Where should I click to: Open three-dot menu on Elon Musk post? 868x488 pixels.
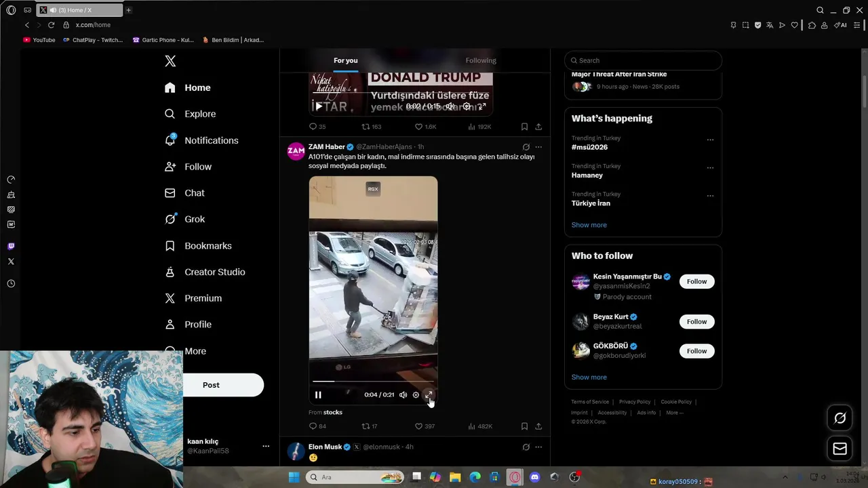pyautogui.click(x=538, y=447)
